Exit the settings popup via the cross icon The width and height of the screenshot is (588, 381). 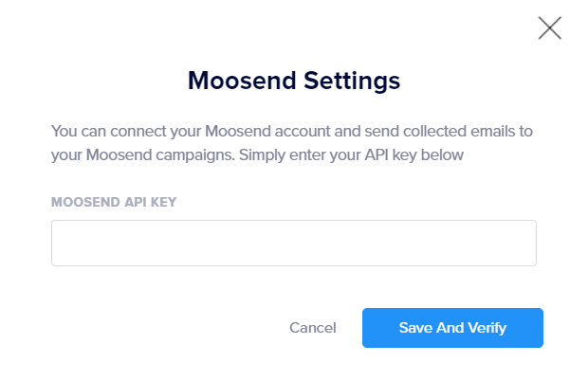pyautogui.click(x=549, y=27)
